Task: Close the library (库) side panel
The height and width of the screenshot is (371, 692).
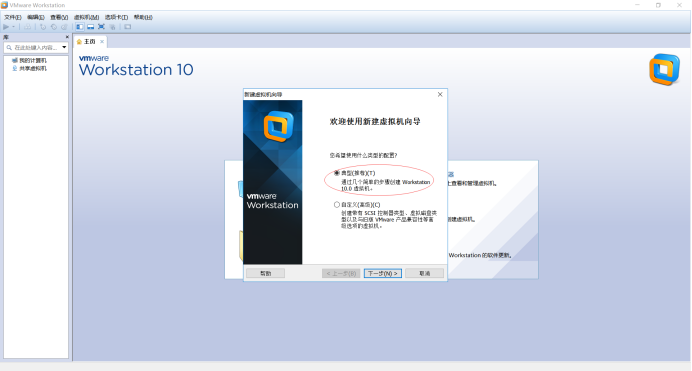Action: coord(67,37)
